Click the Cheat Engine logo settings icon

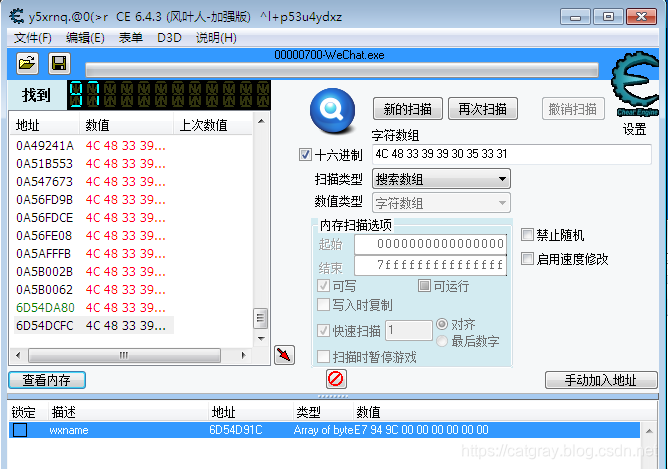click(635, 84)
